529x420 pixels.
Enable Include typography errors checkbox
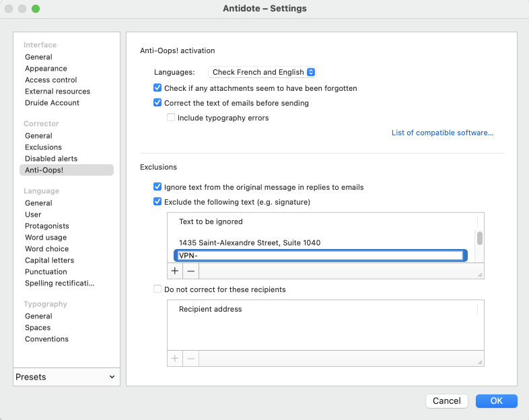coord(171,118)
